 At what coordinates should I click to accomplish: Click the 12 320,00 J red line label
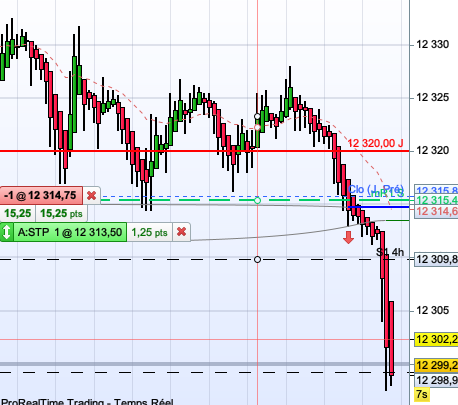(375, 143)
